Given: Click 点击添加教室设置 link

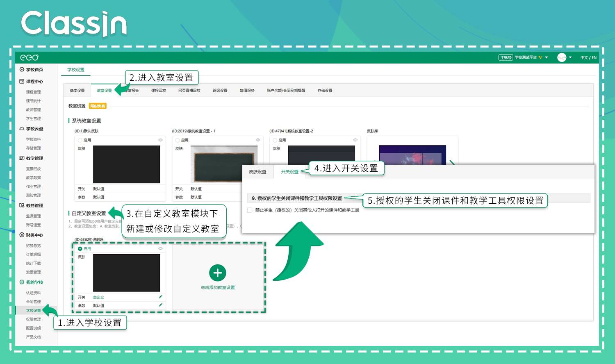Looking at the screenshot, I should [218, 287].
